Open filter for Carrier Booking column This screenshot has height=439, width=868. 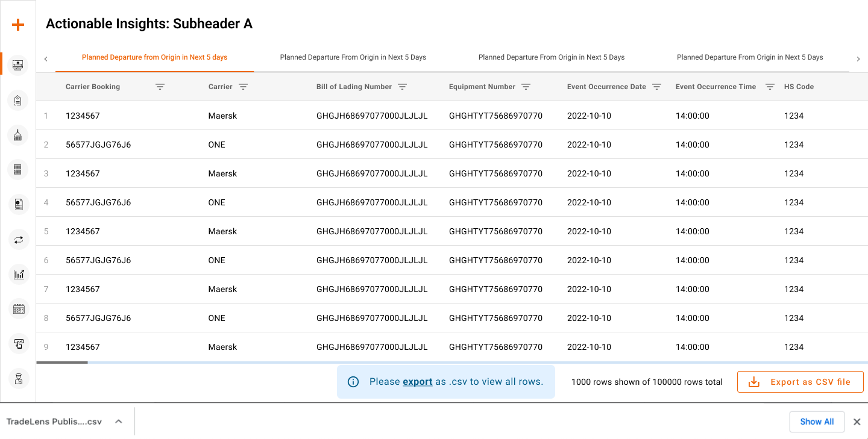[x=160, y=87]
